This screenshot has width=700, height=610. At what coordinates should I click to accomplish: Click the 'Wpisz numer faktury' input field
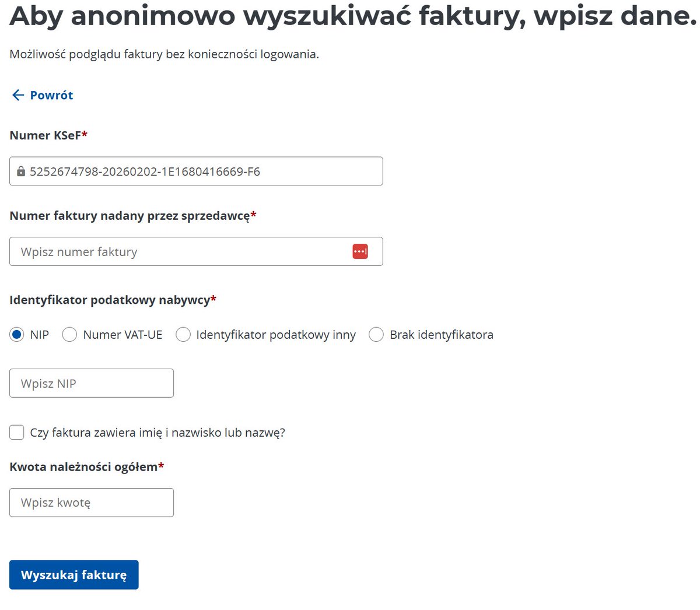click(x=196, y=251)
